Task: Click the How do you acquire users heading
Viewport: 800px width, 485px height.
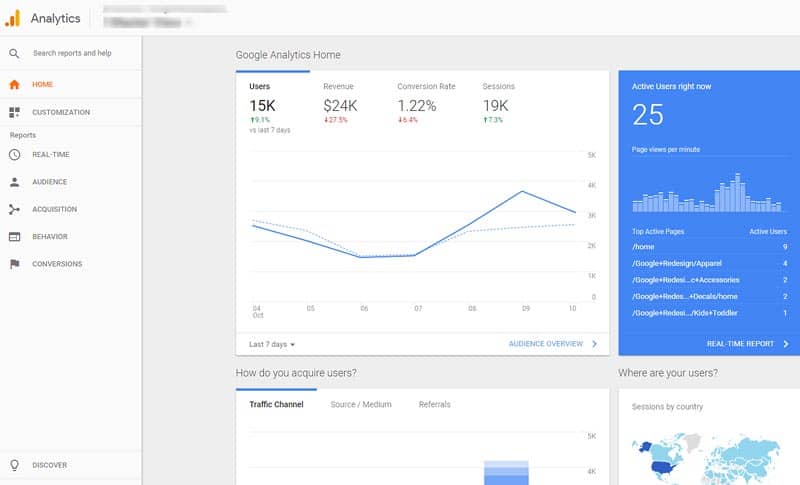Action: [296, 373]
